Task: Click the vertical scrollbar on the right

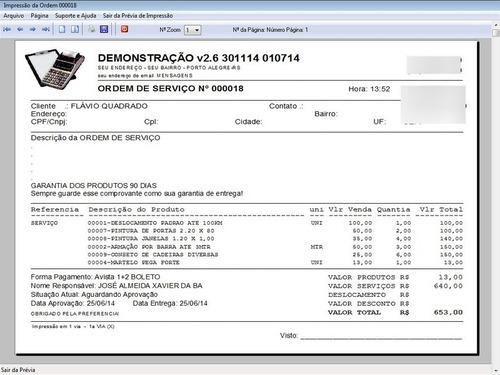Action: 496,197
